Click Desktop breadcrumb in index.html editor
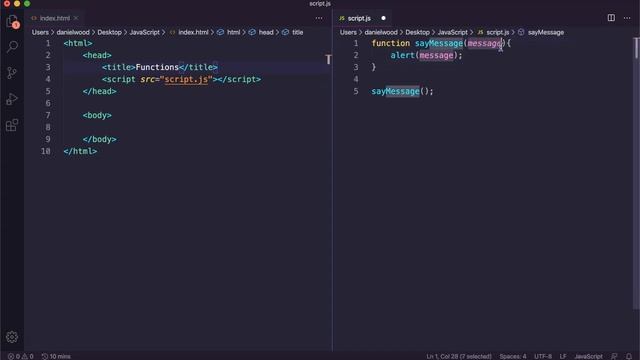Screen dimensions: 640x360 [109, 32]
